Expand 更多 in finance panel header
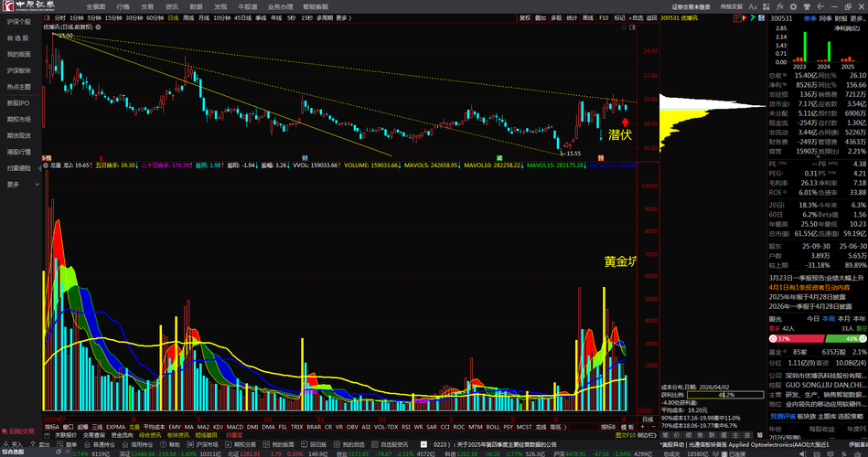Screen dimensions: 868x457 [858, 18]
